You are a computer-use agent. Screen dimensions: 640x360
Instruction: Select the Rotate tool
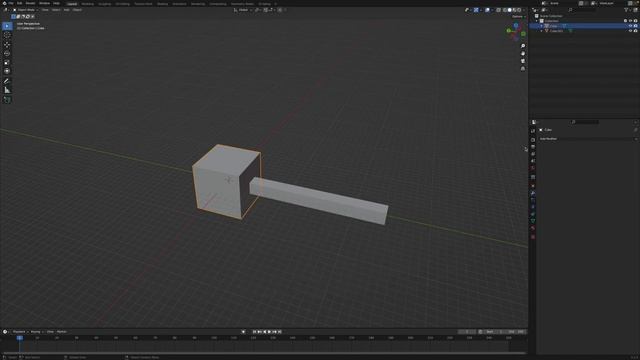pos(7,53)
